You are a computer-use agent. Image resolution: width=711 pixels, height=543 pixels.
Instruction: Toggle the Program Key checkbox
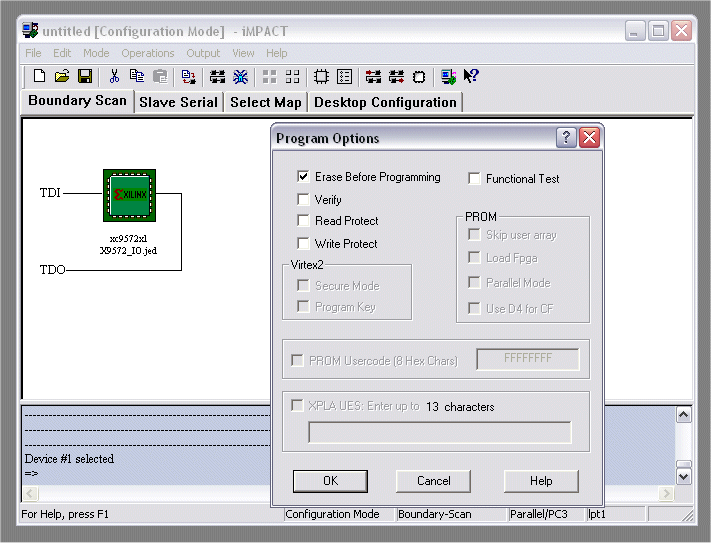(x=303, y=306)
